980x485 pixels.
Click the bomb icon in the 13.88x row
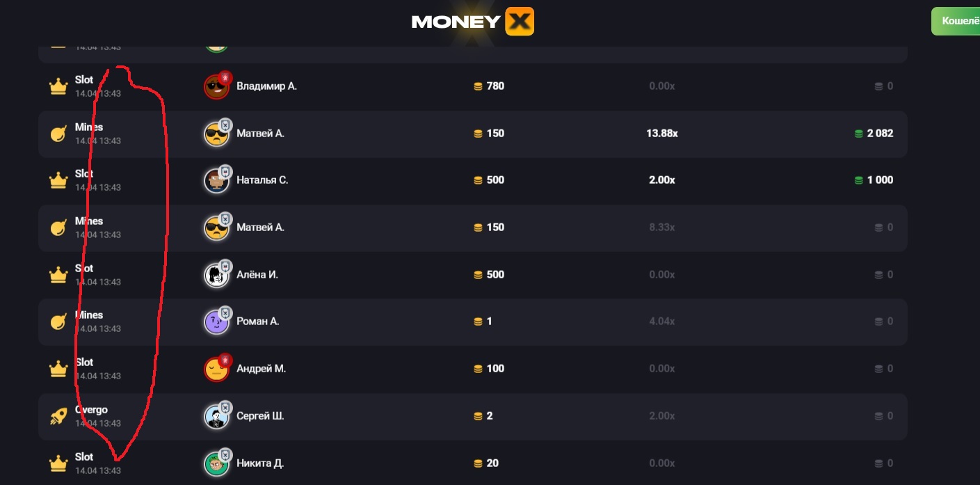click(x=58, y=134)
